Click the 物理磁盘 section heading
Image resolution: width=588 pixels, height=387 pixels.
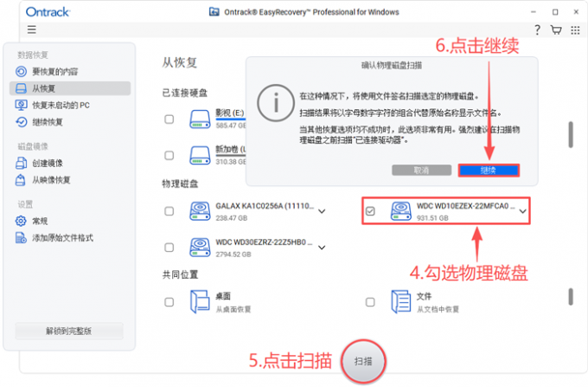pos(180,184)
